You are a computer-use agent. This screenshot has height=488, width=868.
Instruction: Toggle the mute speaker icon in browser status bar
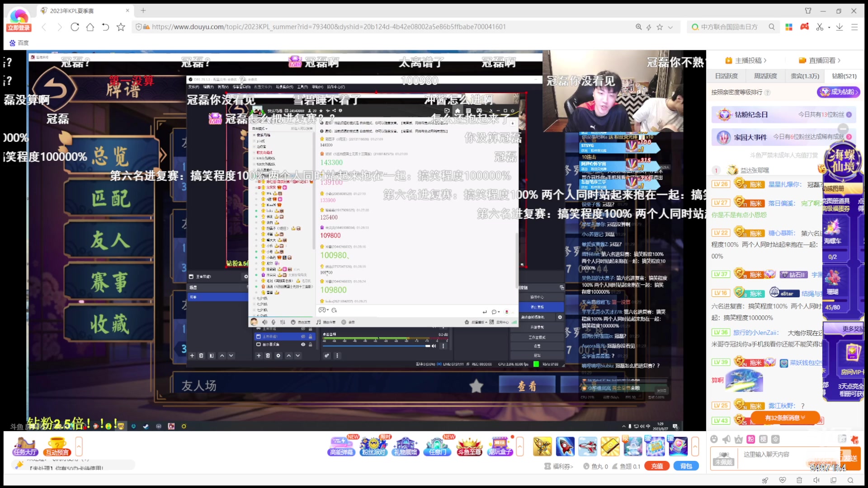pyautogui.click(x=816, y=480)
